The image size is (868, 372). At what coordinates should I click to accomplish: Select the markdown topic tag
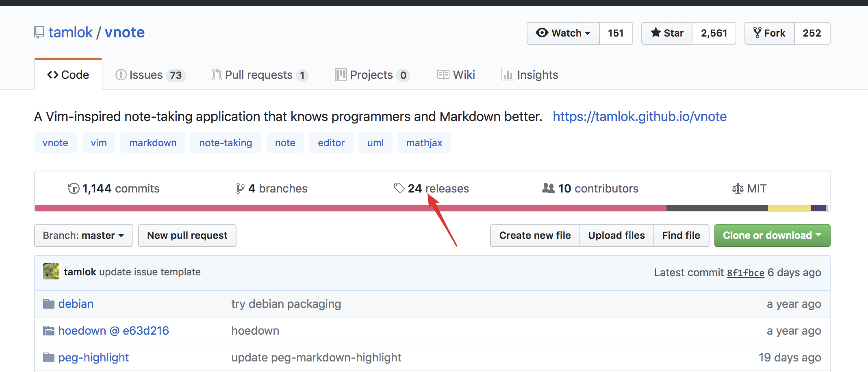pos(153,143)
